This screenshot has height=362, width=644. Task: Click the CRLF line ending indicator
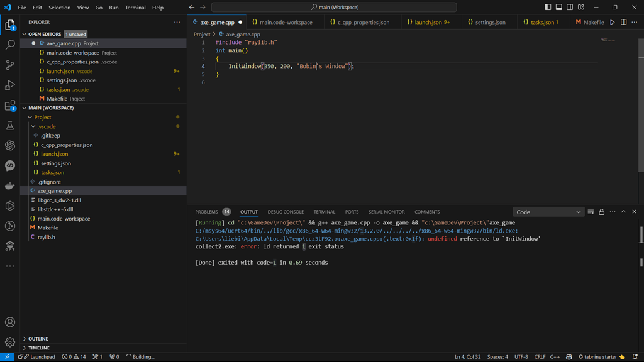tap(540, 357)
